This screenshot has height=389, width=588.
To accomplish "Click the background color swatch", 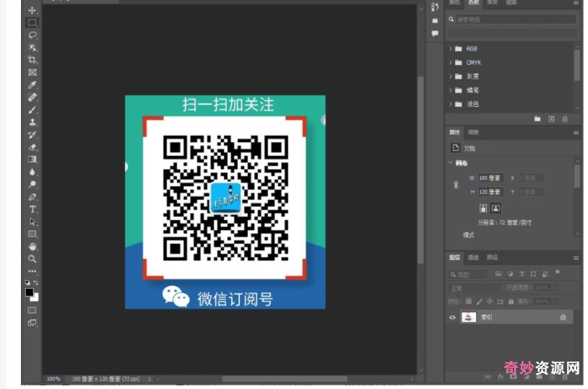I will coord(35,298).
